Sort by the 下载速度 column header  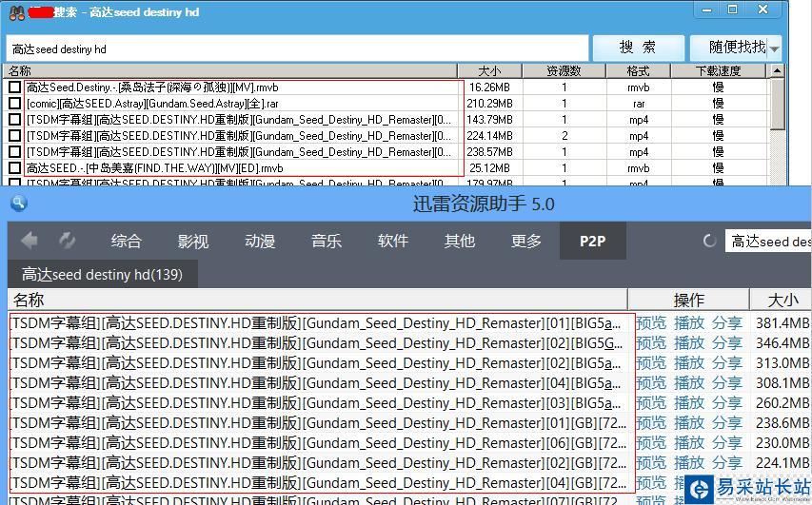point(719,71)
